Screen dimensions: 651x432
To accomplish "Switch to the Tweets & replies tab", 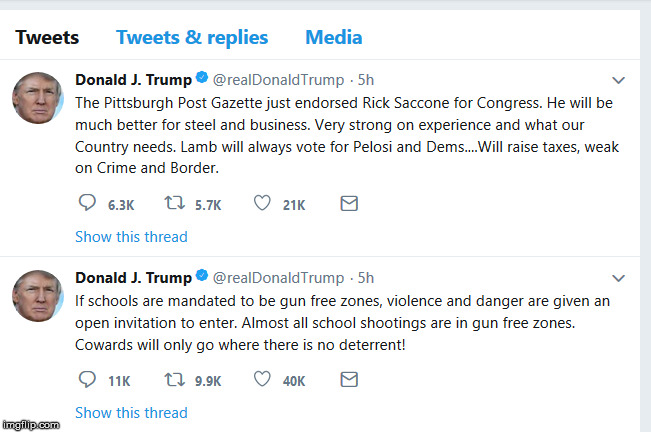I will (192, 38).
